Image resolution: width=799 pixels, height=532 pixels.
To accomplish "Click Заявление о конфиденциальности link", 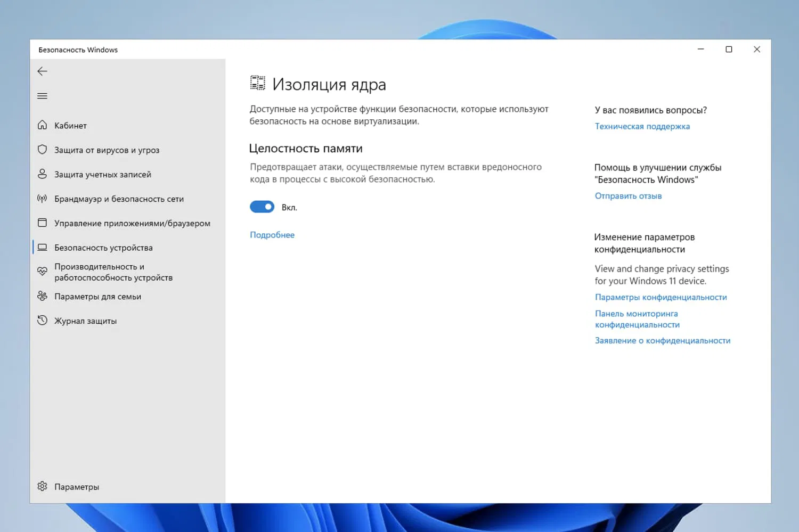I will [663, 341].
